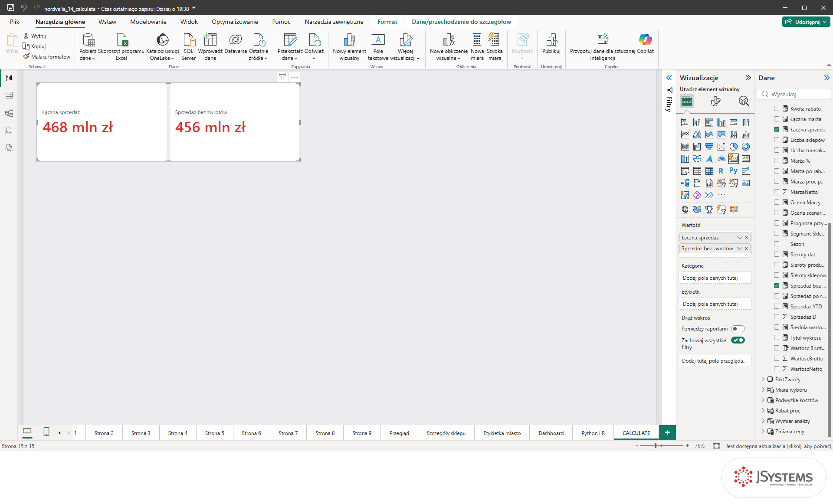Open dropdown for Sprzedaż bez zwrotów value field
Screen dimensions: 833x504
[x=740, y=249]
